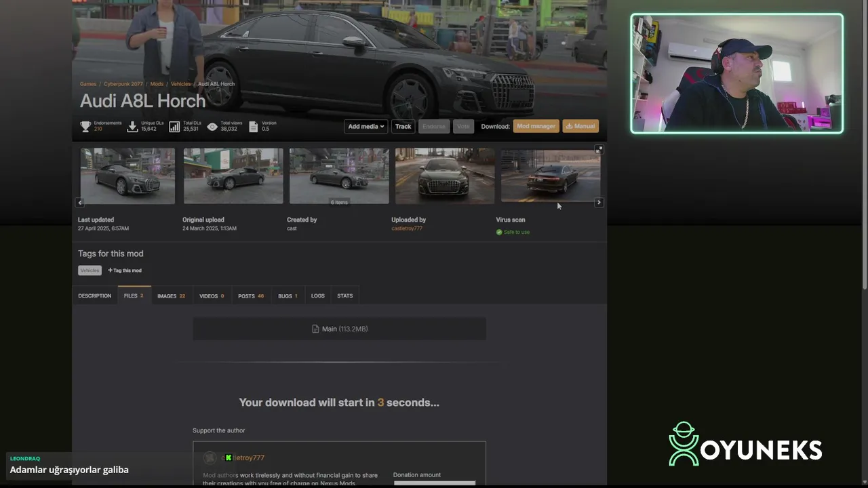Click the Total views eye icon
The width and height of the screenshot is (868, 488).
pos(212,126)
